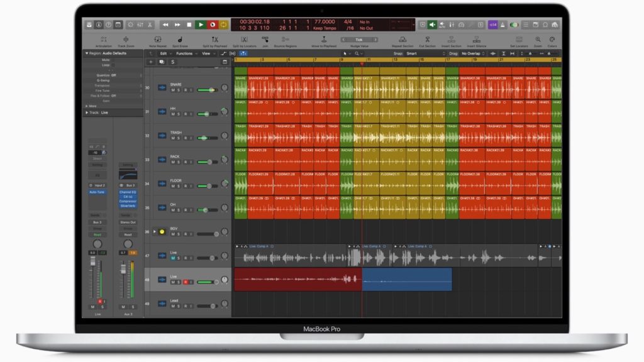Screen dimensions: 644x362
Task: Toggle the blue Catch Playhead button
Action: click(x=243, y=53)
